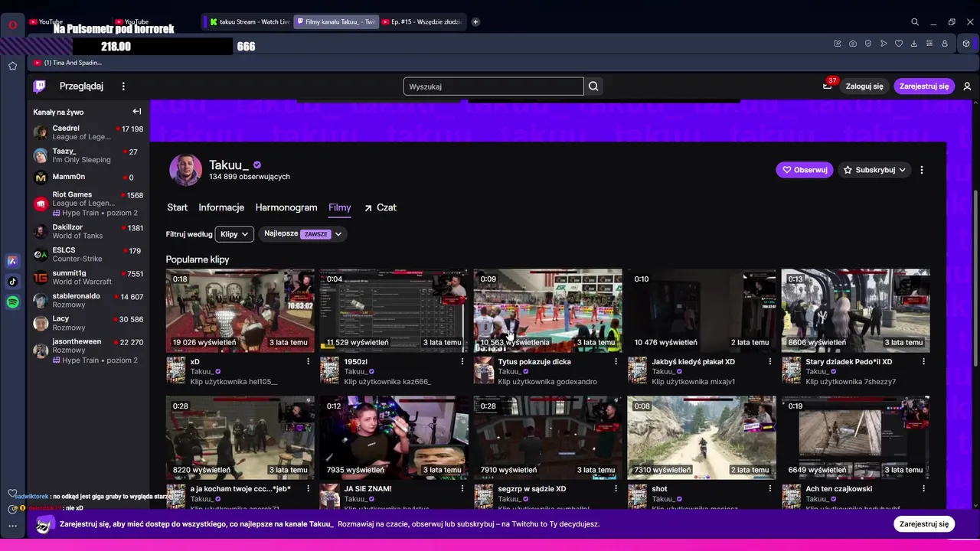This screenshot has height=551, width=980.
Task: Switch to takuu Stream Kick browser tab
Action: 248,22
